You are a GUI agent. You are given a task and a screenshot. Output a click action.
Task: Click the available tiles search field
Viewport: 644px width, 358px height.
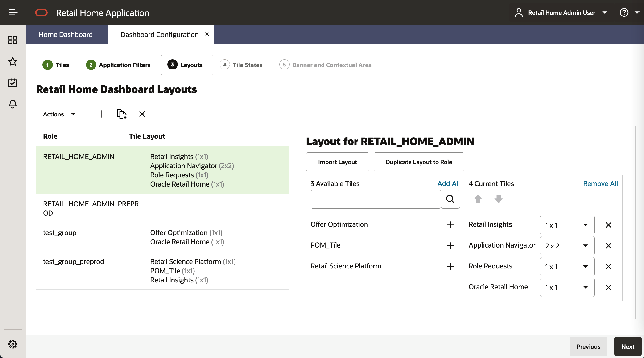point(375,199)
